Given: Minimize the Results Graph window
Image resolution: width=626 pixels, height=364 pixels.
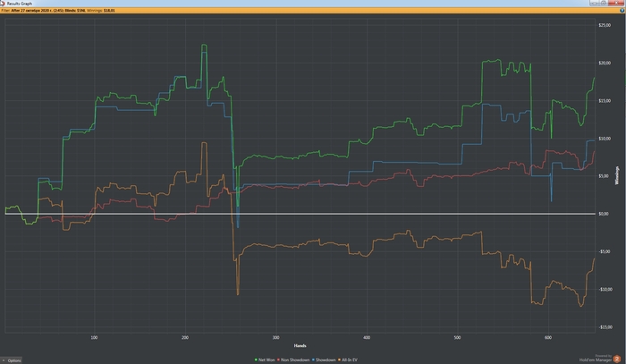Looking at the screenshot, I should [594, 3].
